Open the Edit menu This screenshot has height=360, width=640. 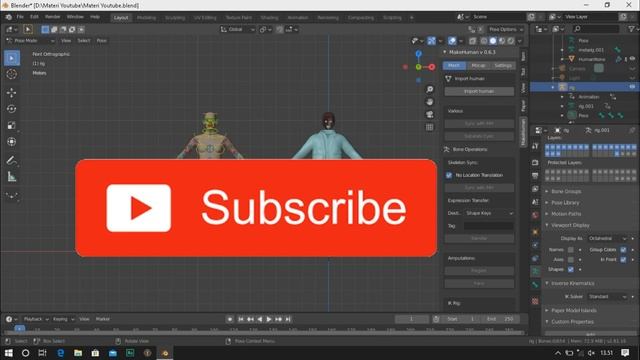click(34, 17)
